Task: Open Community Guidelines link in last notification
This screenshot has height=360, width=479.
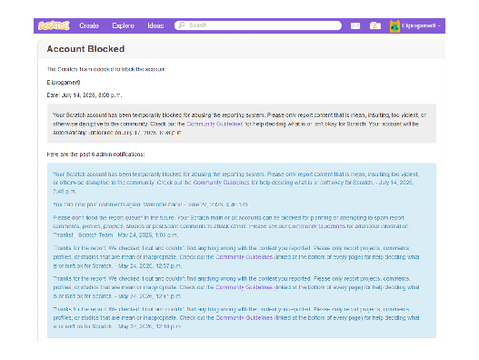Action: point(244,317)
